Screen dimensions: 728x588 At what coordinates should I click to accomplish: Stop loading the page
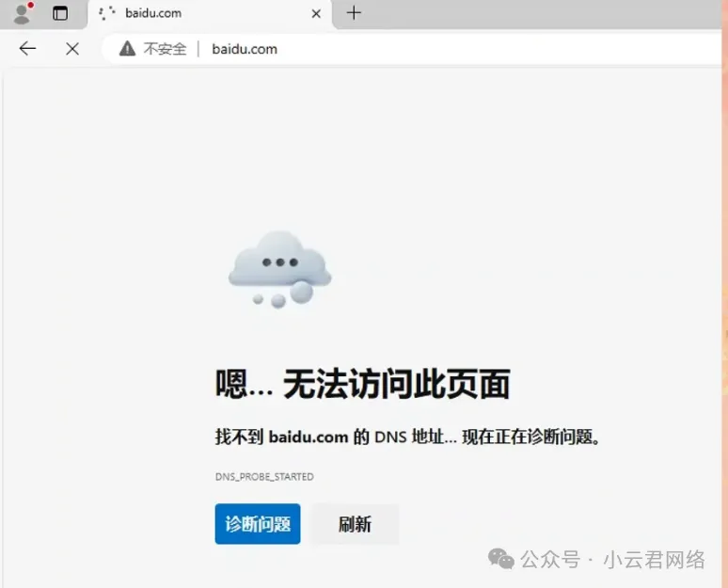72,49
